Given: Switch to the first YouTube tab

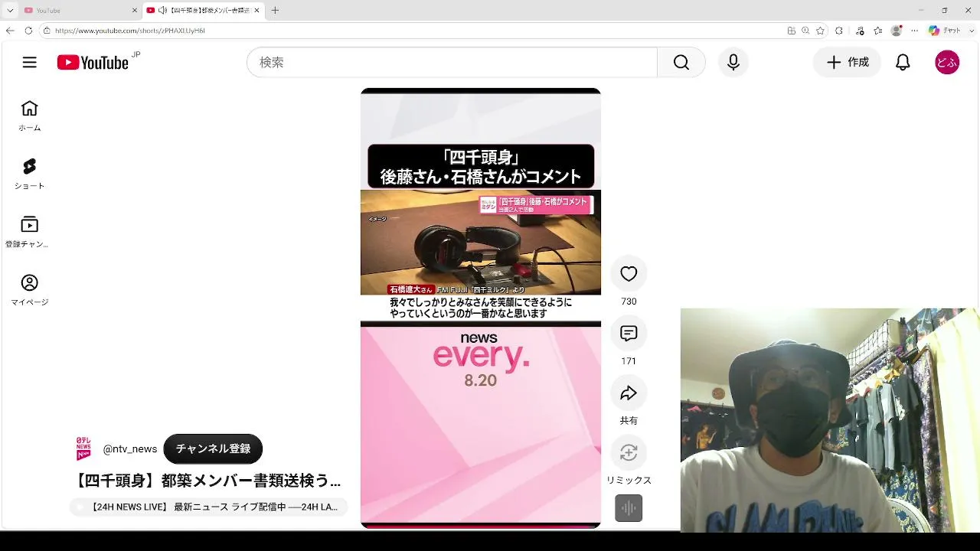Looking at the screenshot, I should pos(80,11).
